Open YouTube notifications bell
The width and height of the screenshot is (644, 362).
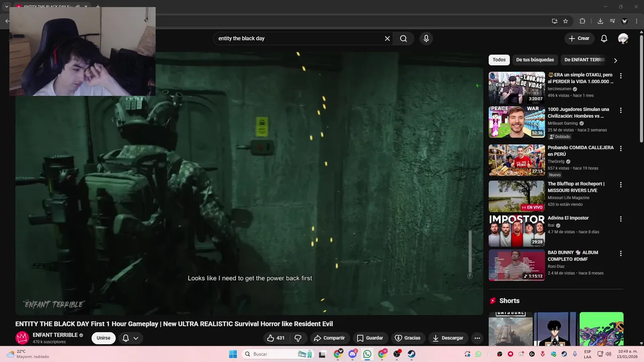click(x=604, y=39)
